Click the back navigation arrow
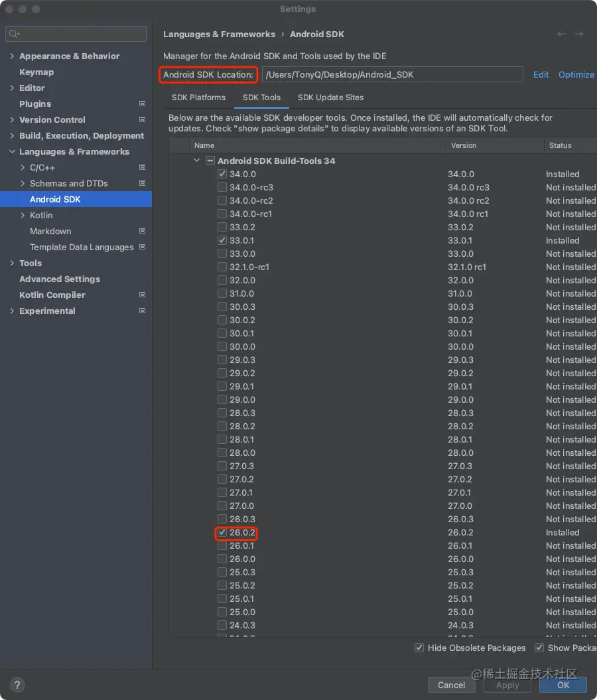This screenshot has height=700, width=597. click(561, 34)
